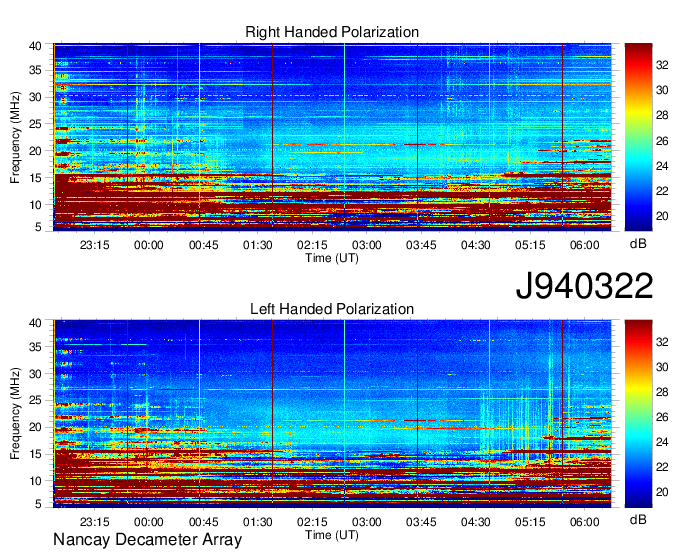Viewport: 680px width, 552px height.
Task: Click "Time (UT)" label under Right Handed plot
Action: point(332,258)
